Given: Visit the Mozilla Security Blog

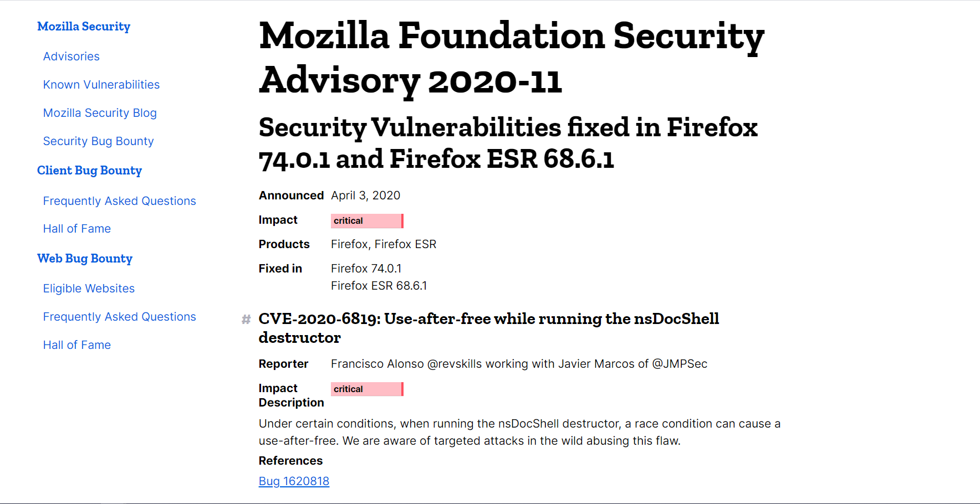Looking at the screenshot, I should pyautogui.click(x=100, y=112).
